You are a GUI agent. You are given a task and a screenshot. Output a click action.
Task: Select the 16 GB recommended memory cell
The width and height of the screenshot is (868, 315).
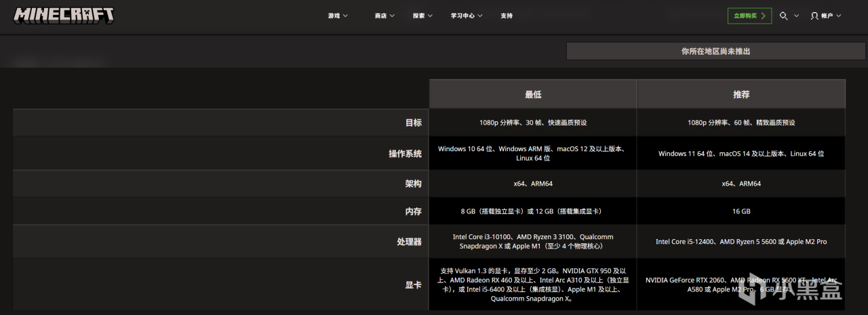(741, 211)
